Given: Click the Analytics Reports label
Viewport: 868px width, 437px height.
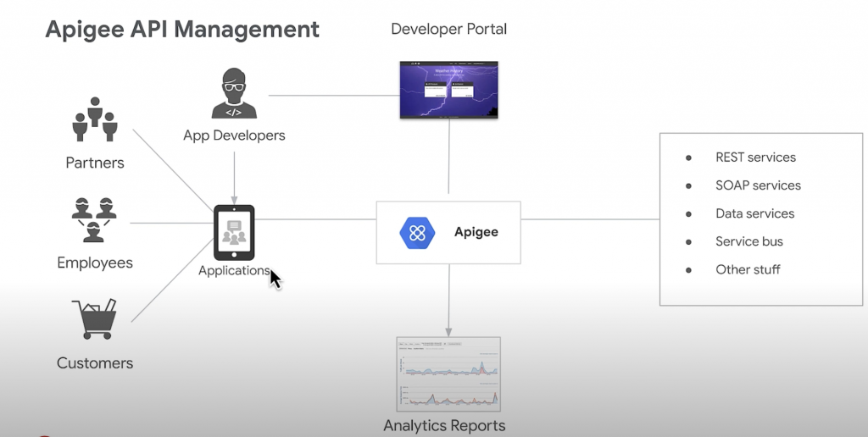Looking at the screenshot, I should coord(444,425).
